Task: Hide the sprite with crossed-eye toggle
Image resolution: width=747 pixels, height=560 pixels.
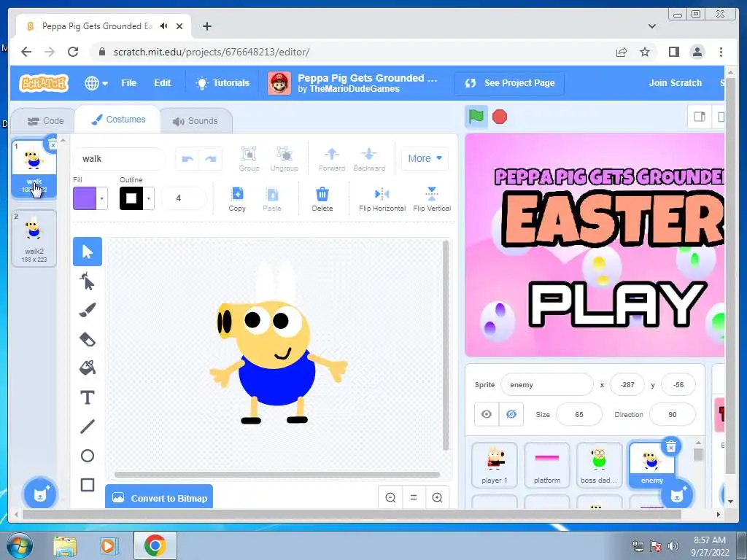Action: click(511, 414)
